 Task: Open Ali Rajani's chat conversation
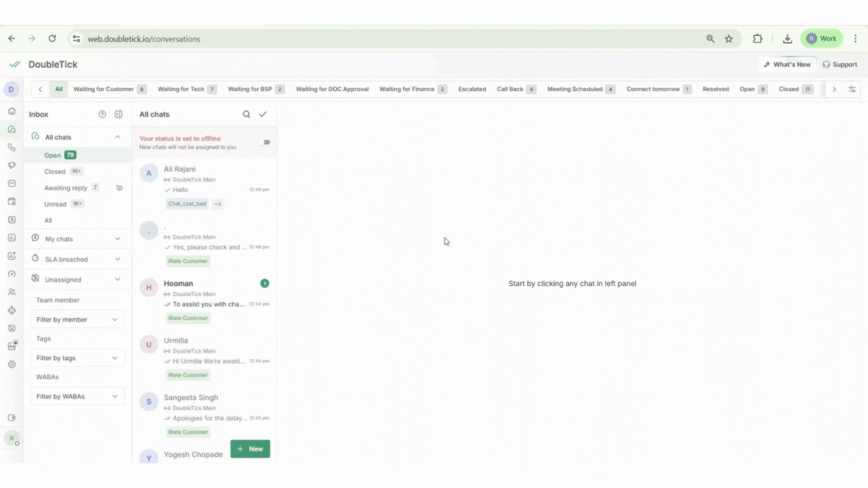coord(204,179)
